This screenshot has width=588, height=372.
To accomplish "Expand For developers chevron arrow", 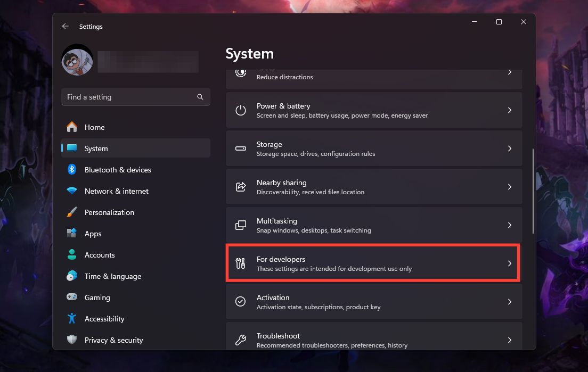I will 509,263.
